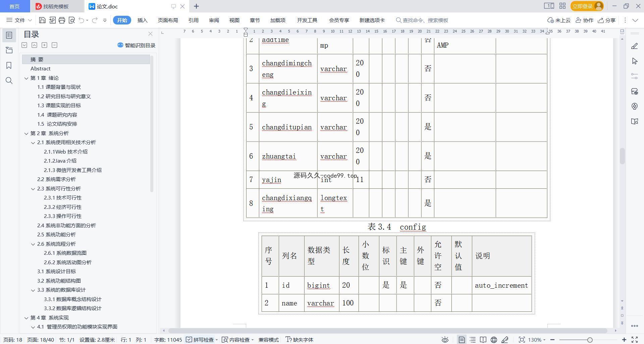Open the 插入 ribbon tab

click(143, 20)
